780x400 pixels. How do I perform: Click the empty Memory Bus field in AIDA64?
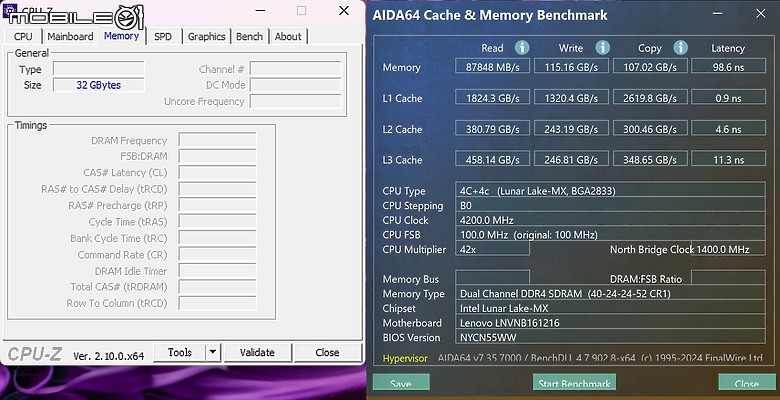492,278
